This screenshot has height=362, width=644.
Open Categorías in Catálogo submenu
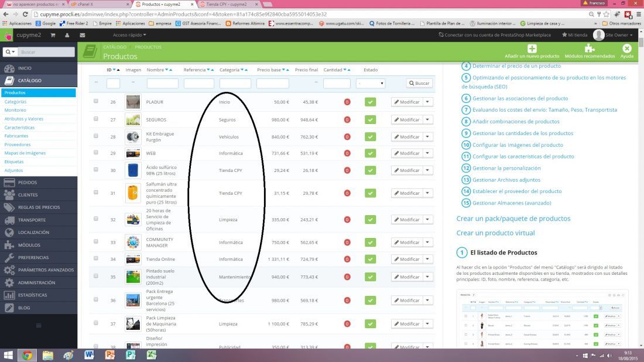coord(16,101)
